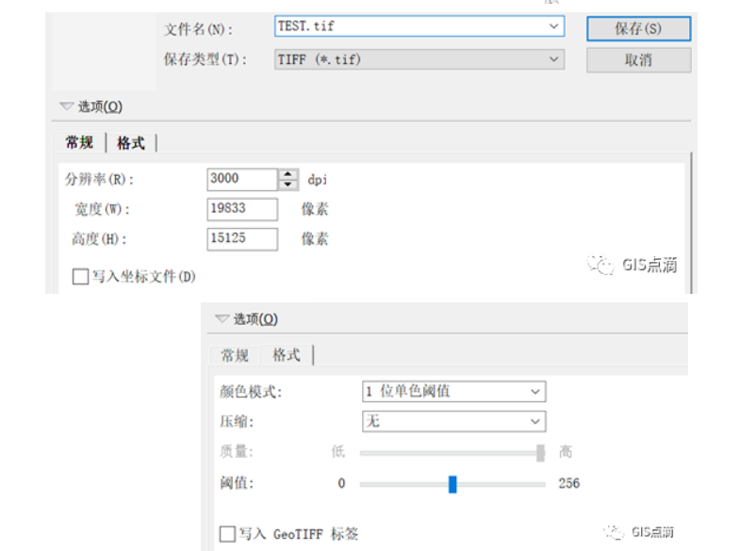Open the 文件名 TEST.tif dropdown

553,27
